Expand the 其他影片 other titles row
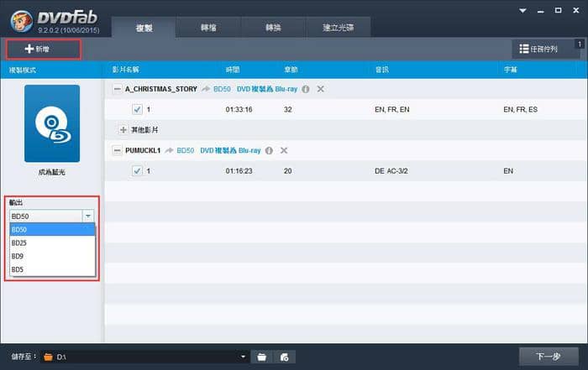The height and width of the screenshot is (370, 588). pyautogui.click(x=123, y=130)
